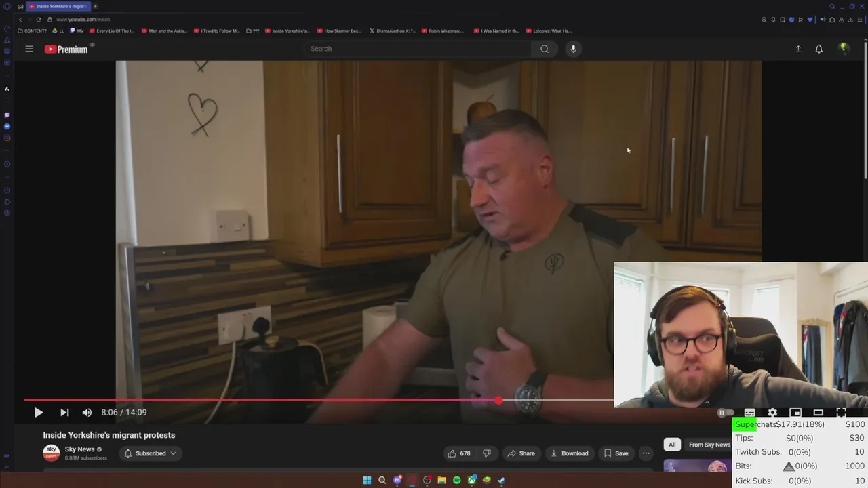Toggle theater mode
The image size is (868, 488).
tap(818, 412)
